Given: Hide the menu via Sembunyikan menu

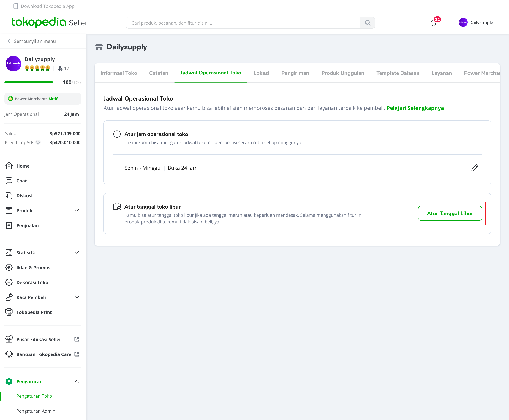Looking at the screenshot, I should click(31, 41).
